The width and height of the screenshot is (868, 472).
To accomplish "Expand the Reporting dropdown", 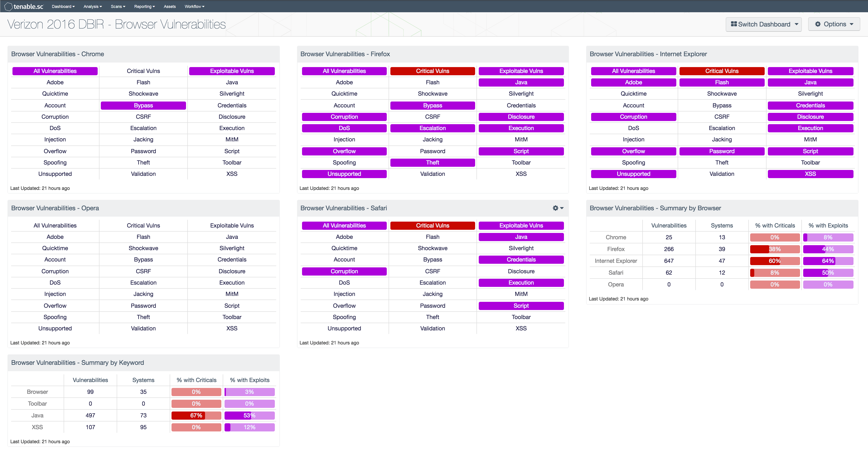I will (x=144, y=6).
